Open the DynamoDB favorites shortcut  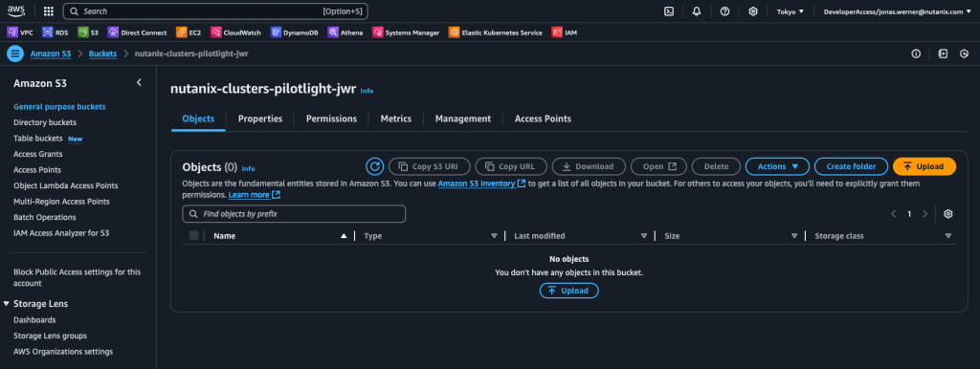pos(295,33)
